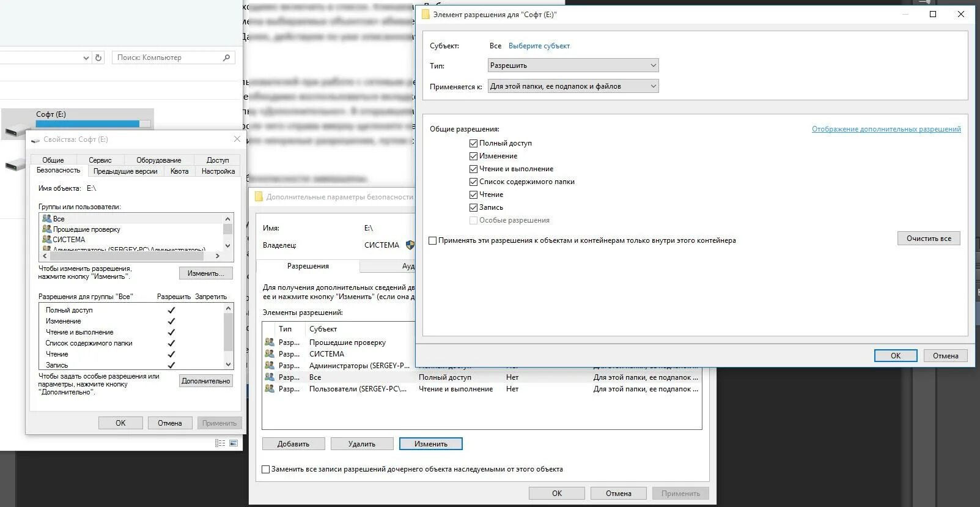This screenshot has height=507, width=980.
Task: Open the Общие tab in properties
Action: (53, 160)
